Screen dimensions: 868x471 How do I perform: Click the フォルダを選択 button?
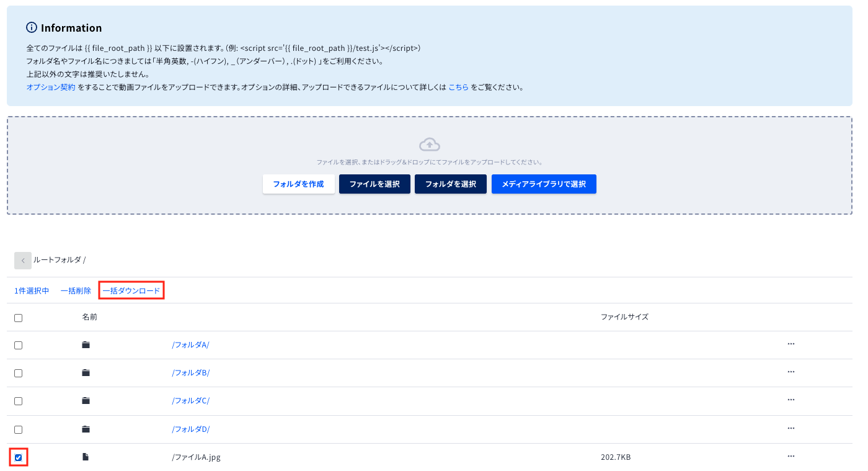pyautogui.click(x=451, y=184)
